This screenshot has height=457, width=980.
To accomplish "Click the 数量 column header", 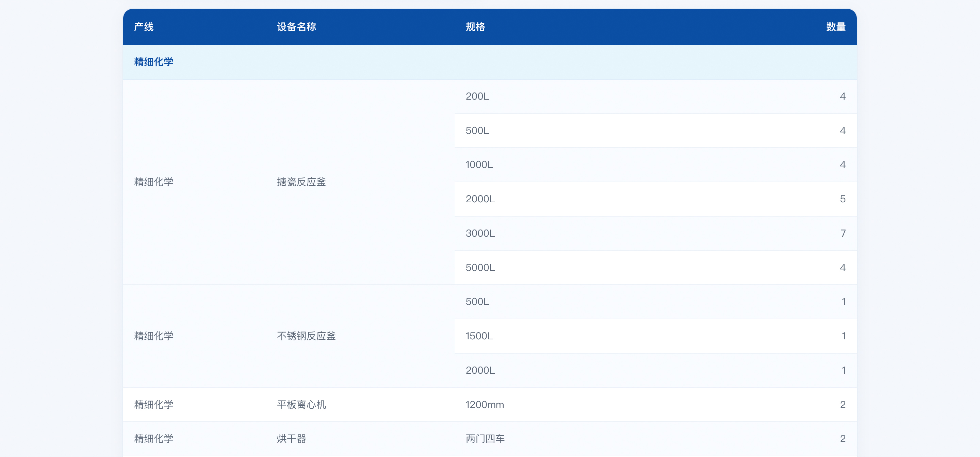I will click(x=836, y=27).
